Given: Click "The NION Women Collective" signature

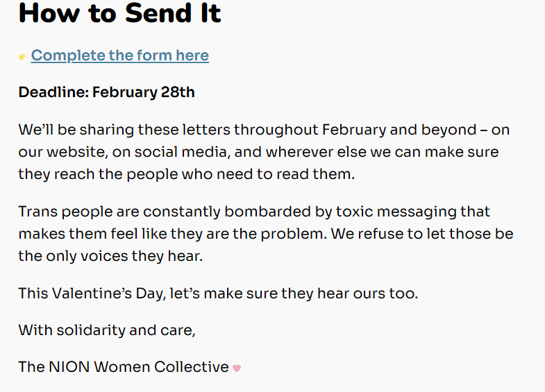Looking at the screenshot, I should [123, 367].
